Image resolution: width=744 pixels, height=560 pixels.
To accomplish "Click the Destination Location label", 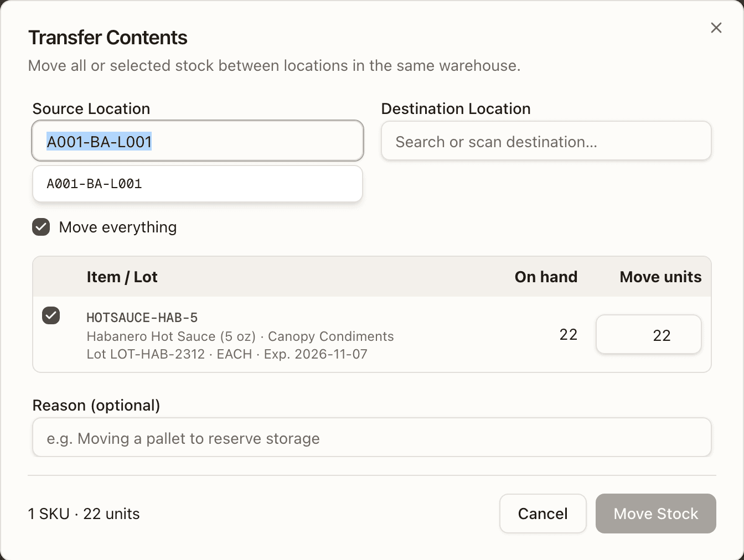I will [x=456, y=108].
